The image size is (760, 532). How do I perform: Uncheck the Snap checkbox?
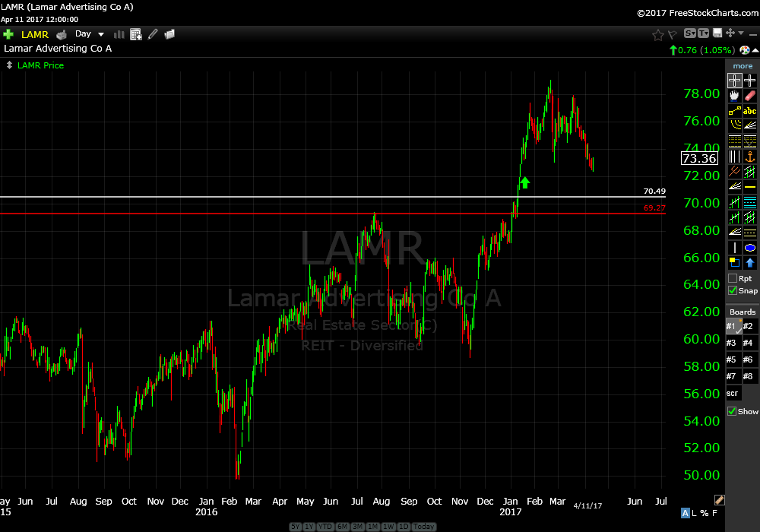tap(733, 290)
